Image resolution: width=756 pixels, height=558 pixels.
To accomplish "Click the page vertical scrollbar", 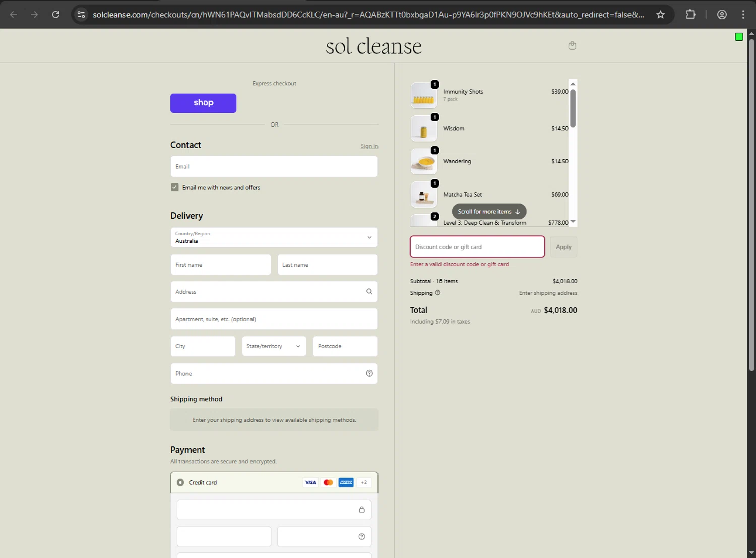I will pos(751,205).
